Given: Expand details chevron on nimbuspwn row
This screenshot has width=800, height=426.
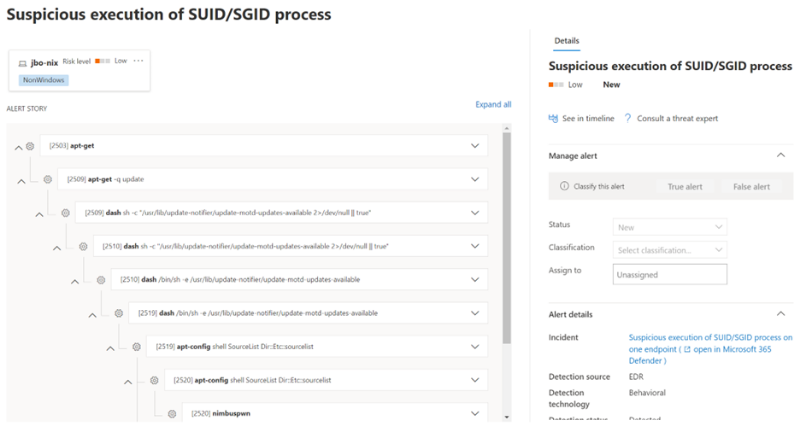Looking at the screenshot, I should [x=475, y=413].
